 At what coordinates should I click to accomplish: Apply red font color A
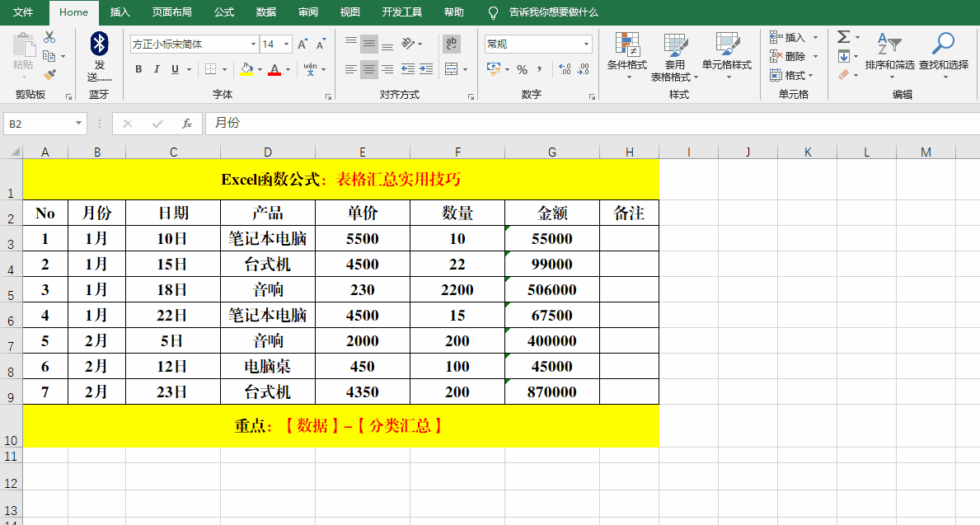274,69
